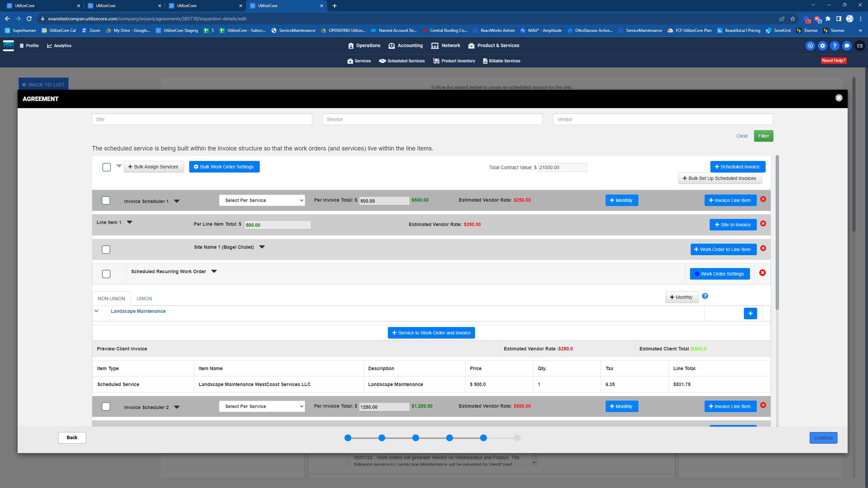Screen dimensions: 868x488
Task: Collapse the Landscape Maintenance chevron
Action: coord(96,311)
